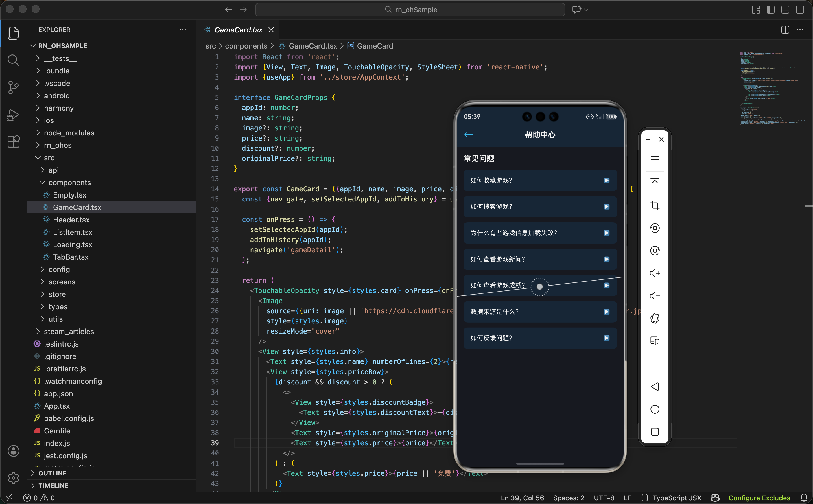Open the Run and Debug view
This screenshot has height=504, width=813.
point(13,115)
